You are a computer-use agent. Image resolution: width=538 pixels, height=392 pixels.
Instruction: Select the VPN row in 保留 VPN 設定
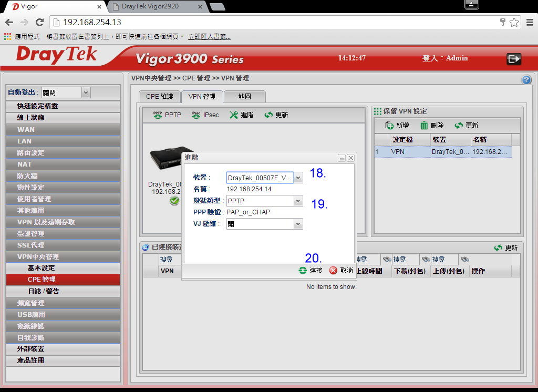pos(443,152)
